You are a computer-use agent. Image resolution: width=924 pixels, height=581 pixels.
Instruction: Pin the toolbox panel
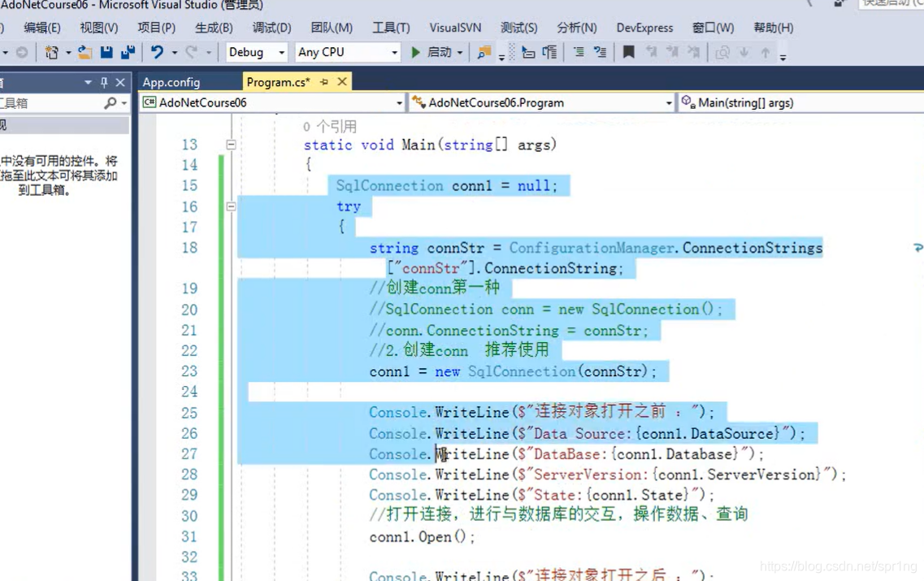(104, 83)
